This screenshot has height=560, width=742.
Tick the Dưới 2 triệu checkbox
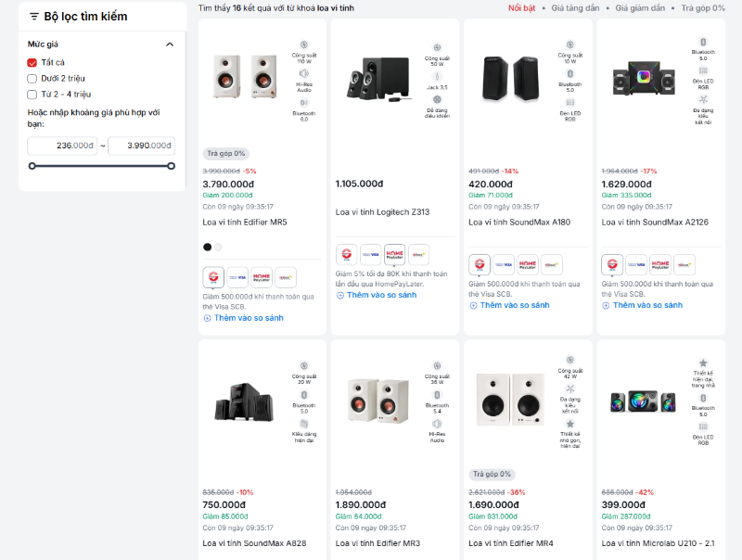click(x=32, y=79)
